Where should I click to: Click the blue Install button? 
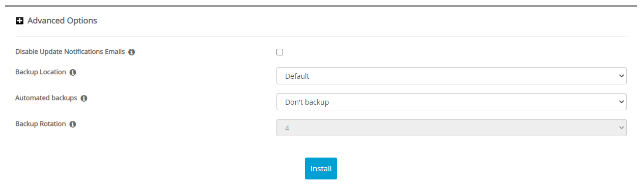point(321,169)
